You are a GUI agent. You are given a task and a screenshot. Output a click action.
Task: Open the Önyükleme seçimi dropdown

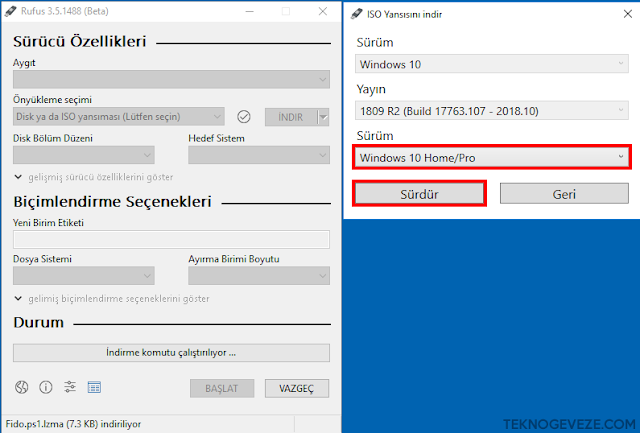click(119, 117)
